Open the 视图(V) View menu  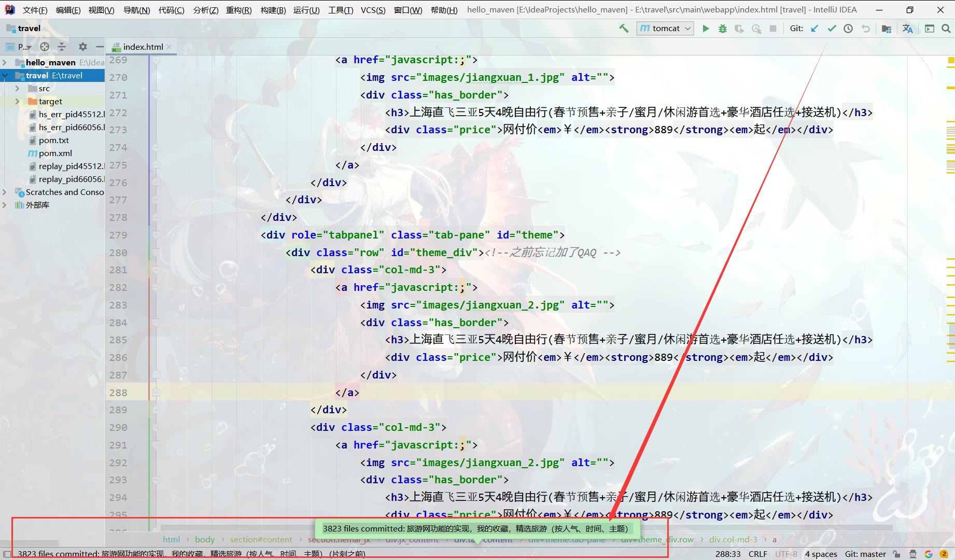[101, 10]
